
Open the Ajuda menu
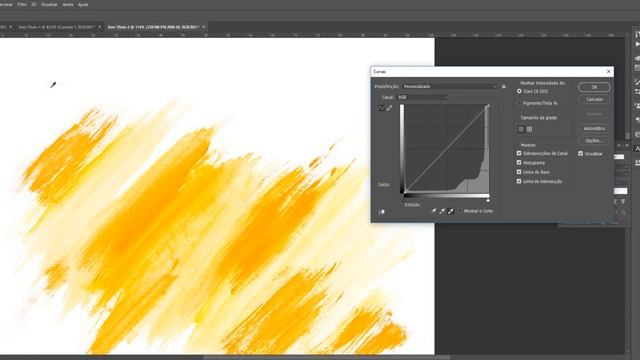point(83,4)
